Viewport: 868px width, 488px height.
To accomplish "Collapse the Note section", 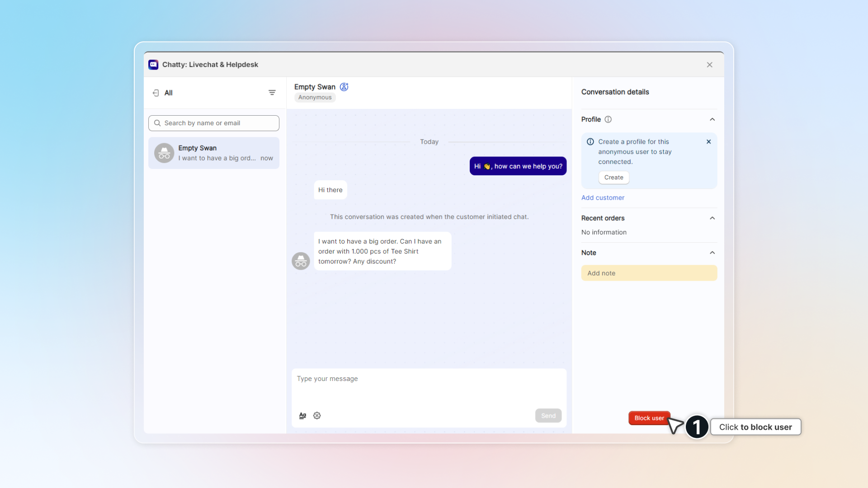I will point(712,253).
